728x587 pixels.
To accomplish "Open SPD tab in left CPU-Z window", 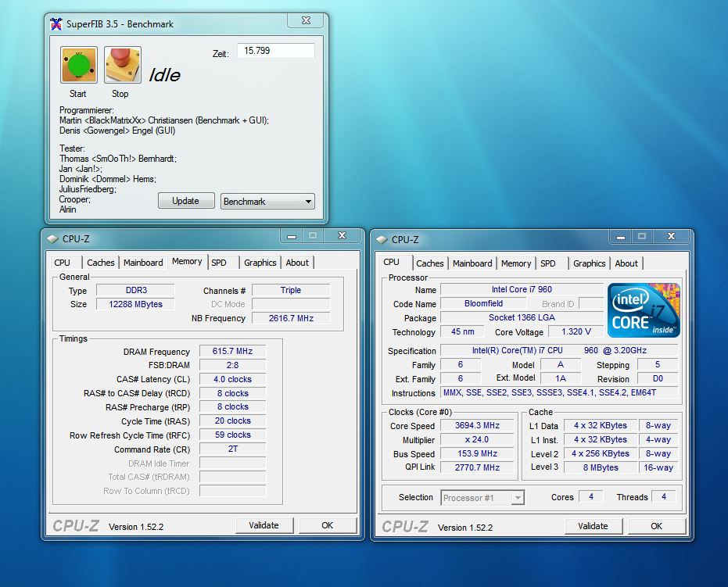I will coord(219,263).
